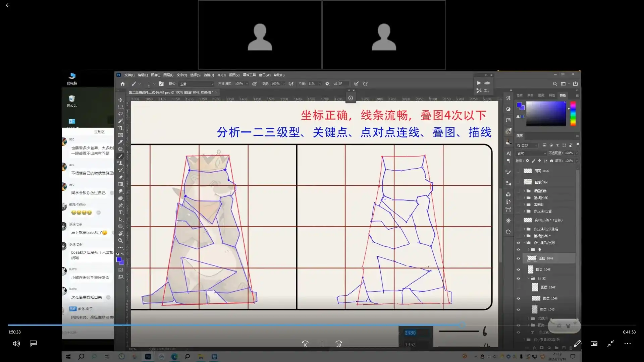Select the Move tool

(120, 100)
